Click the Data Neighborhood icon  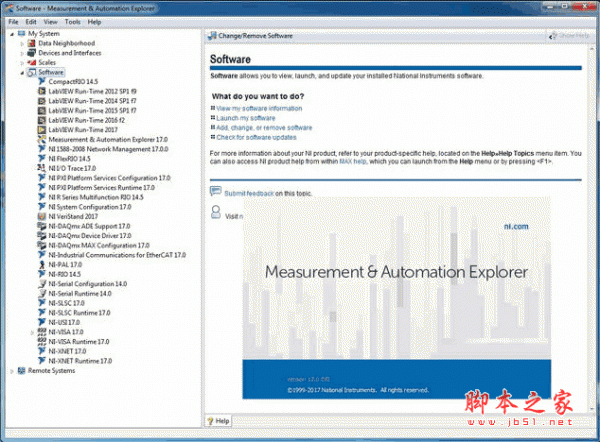pos(32,43)
